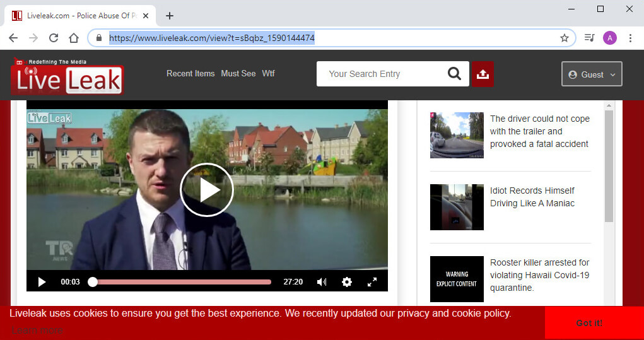Focus the Your Search Entry field
644x340 pixels.
[x=382, y=74]
